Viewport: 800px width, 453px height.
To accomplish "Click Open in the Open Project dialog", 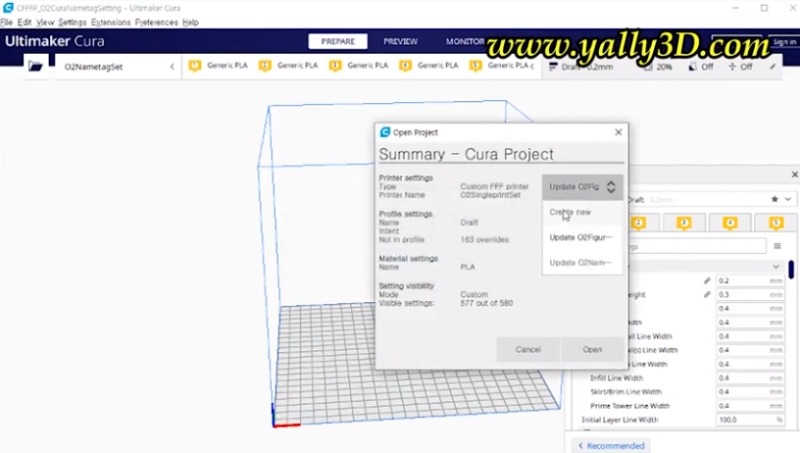I will tap(592, 349).
